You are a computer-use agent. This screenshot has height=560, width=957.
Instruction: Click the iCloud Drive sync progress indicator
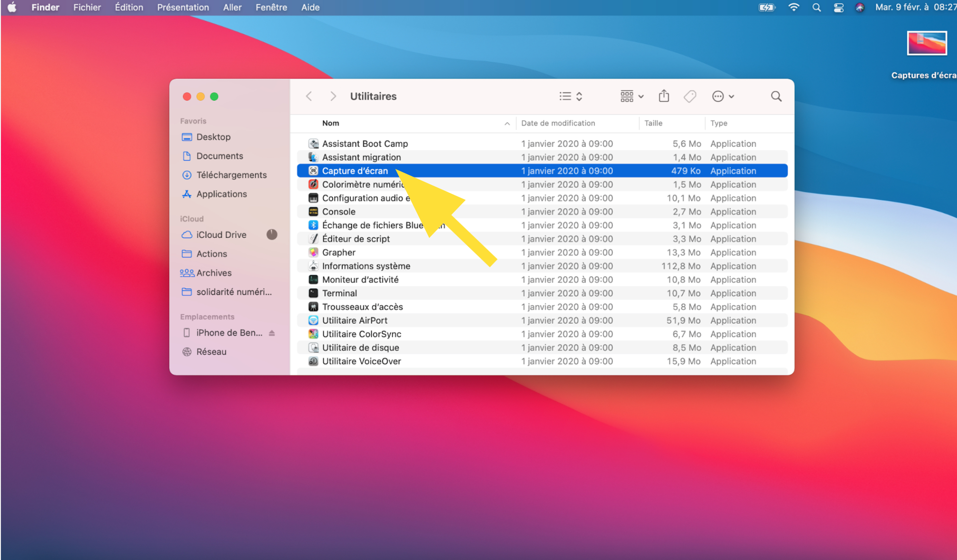272,235
